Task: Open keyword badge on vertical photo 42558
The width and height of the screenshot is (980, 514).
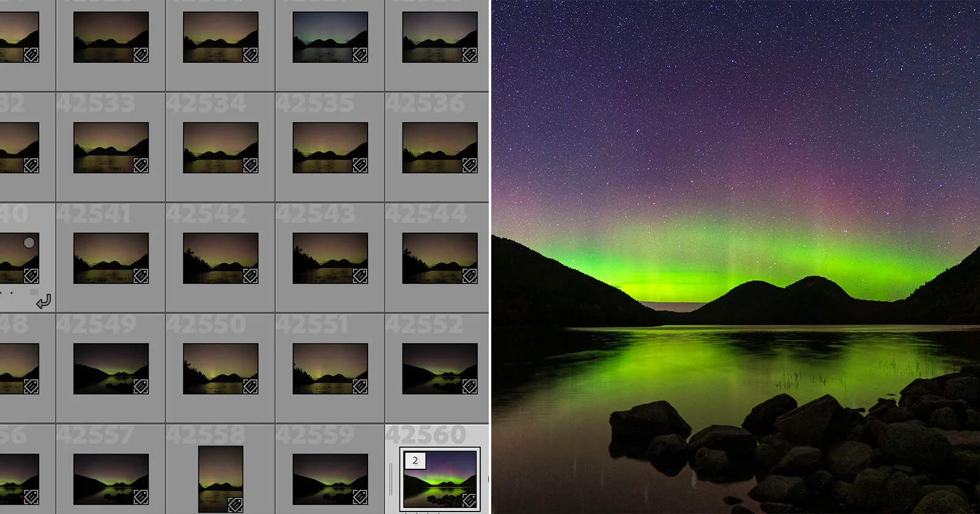Action: point(235,505)
